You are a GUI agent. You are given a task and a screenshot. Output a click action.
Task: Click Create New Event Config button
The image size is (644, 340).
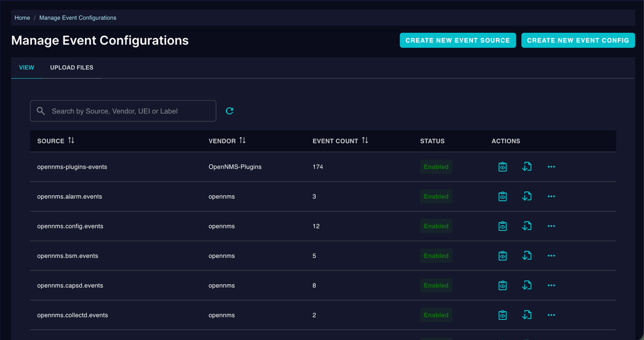point(578,40)
